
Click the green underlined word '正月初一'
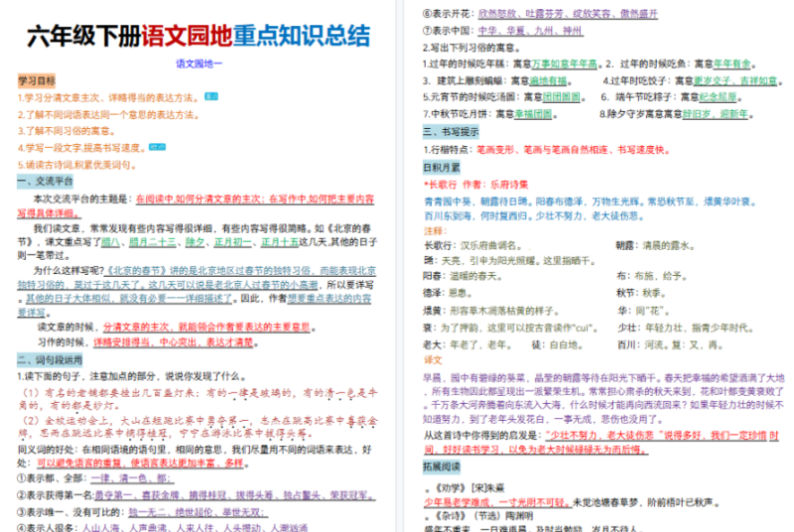[x=232, y=242]
